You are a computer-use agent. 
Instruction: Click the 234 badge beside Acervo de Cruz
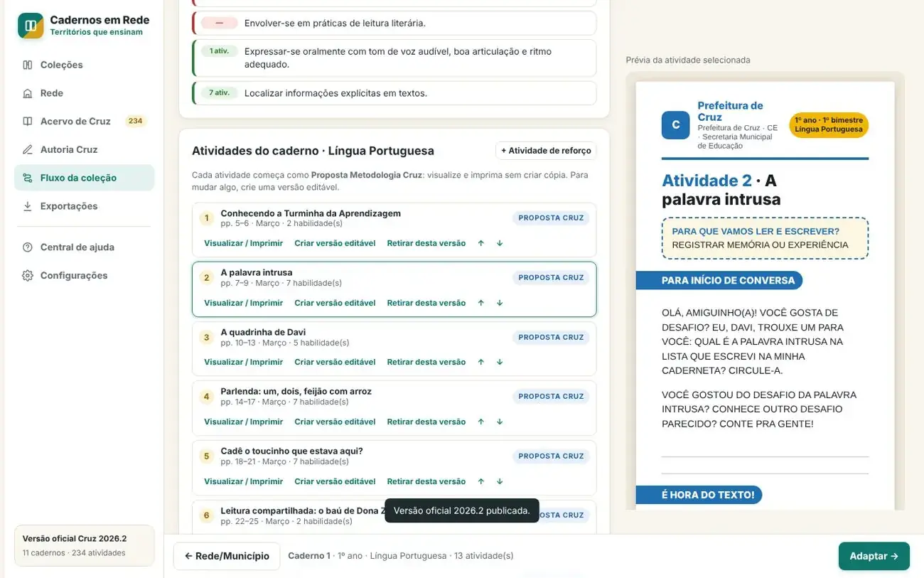[135, 121]
